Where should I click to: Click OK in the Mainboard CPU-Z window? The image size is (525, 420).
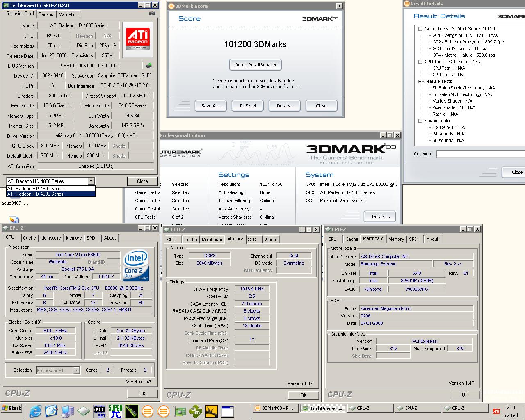[x=465, y=395]
